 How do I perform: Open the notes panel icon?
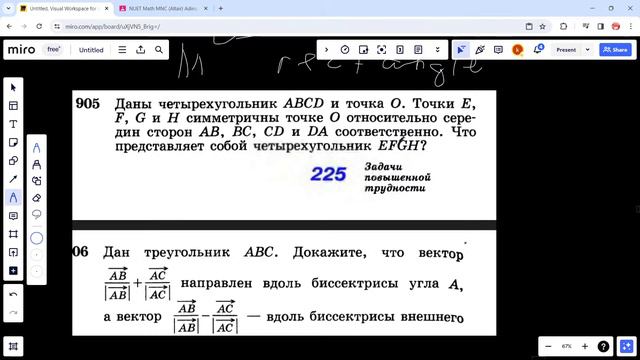coord(418,50)
